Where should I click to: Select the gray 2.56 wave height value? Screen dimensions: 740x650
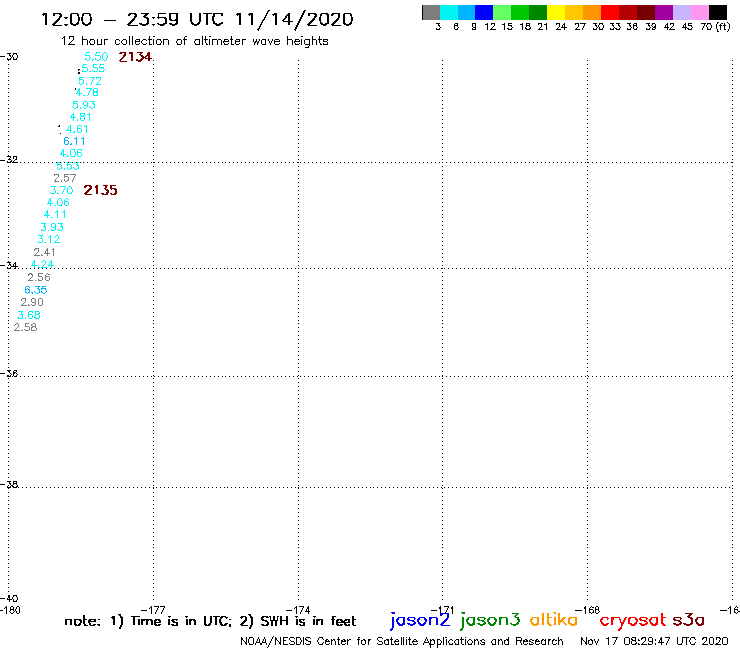point(39,277)
